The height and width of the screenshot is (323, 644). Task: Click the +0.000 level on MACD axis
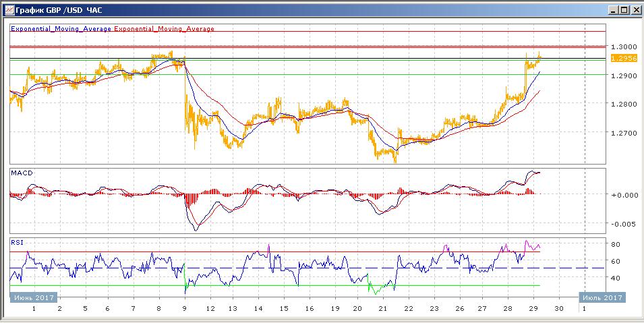point(623,195)
